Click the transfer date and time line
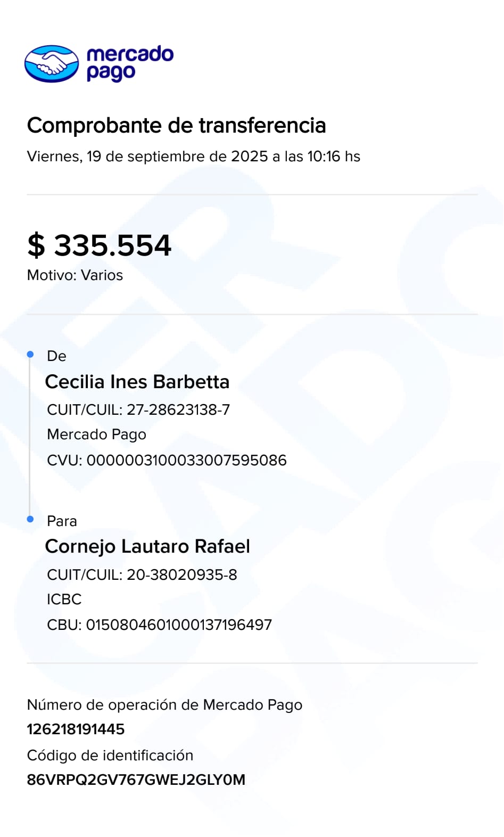504x837 pixels. [193, 157]
